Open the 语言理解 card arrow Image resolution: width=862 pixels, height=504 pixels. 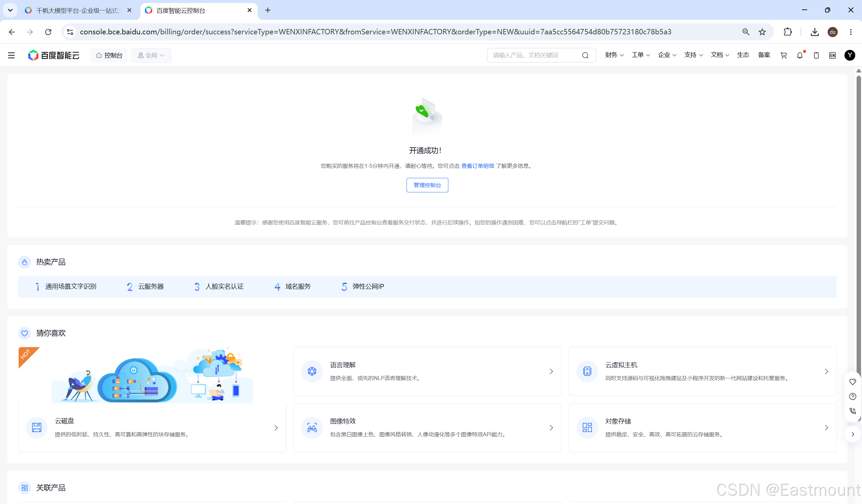coord(551,372)
